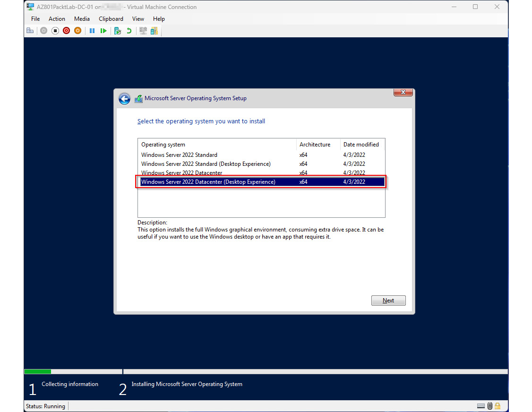The image size is (532, 412).
Task: Close the Setup dialog with red X
Action: point(403,92)
